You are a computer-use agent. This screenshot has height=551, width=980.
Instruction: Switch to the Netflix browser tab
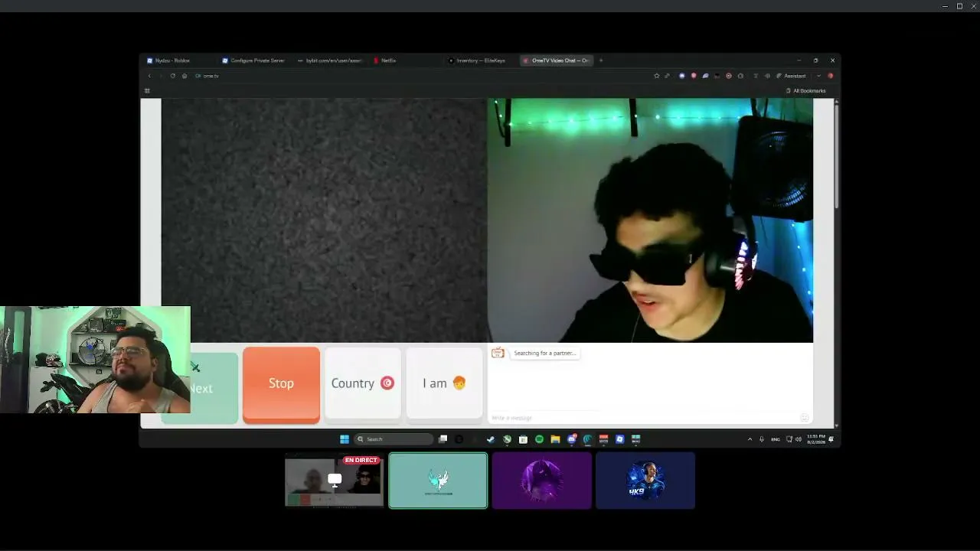click(x=406, y=60)
